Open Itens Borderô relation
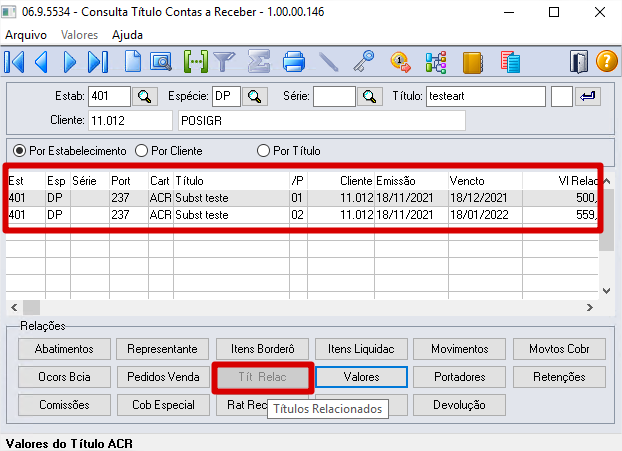 pyautogui.click(x=262, y=349)
